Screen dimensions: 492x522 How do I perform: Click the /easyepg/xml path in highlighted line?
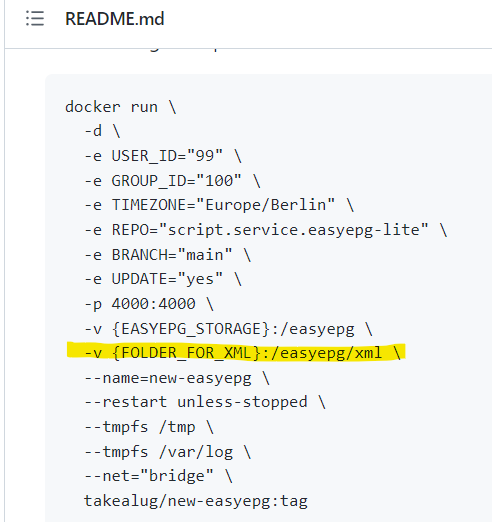(x=326, y=353)
